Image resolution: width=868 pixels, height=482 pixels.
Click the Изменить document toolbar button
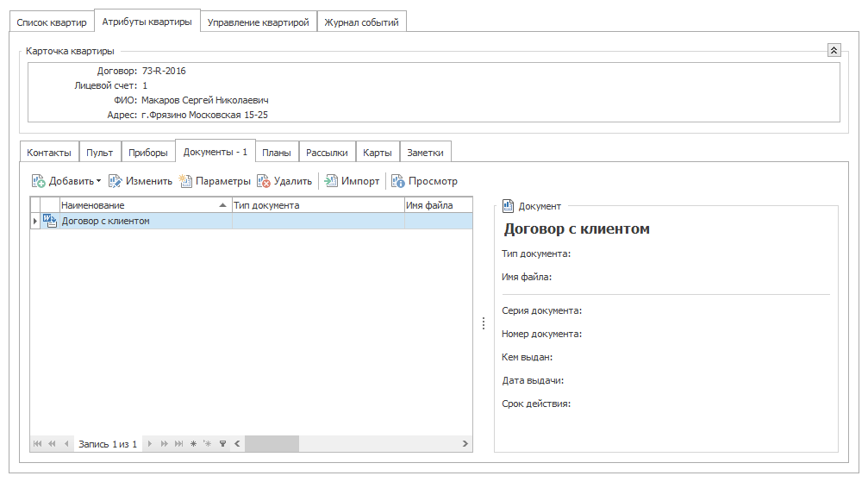pos(140,181)
